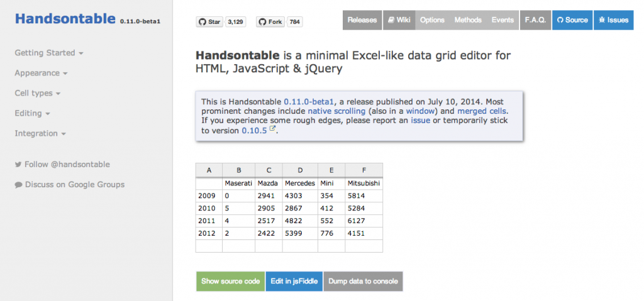
Task: Expand the Cell types menu
Action: pyautogui.click(x=37, y=93)
